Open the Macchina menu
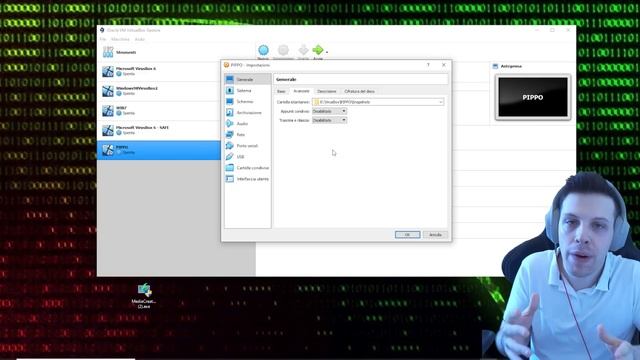 (120, 39)
